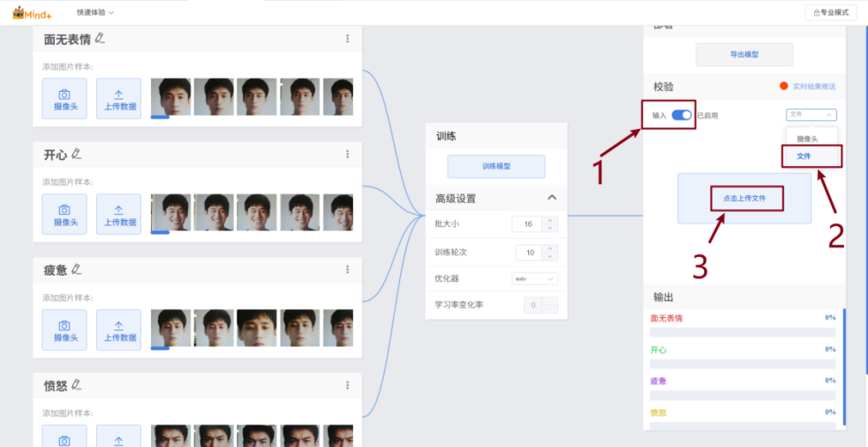
Task: Edit the 面无表情 class name pencil
Action: pyautogui.click(x=100, y=38)
